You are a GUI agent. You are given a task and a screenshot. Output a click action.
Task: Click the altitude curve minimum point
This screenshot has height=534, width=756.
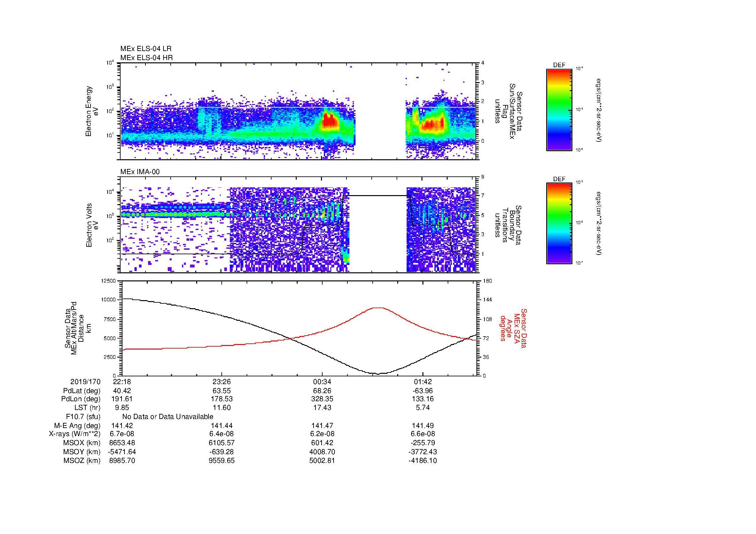[x=378, y=374]
